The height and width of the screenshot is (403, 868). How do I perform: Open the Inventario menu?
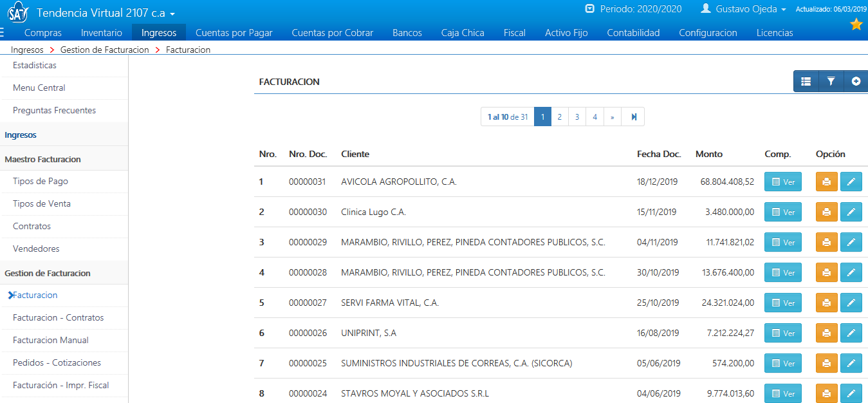(x=102, y=33)
